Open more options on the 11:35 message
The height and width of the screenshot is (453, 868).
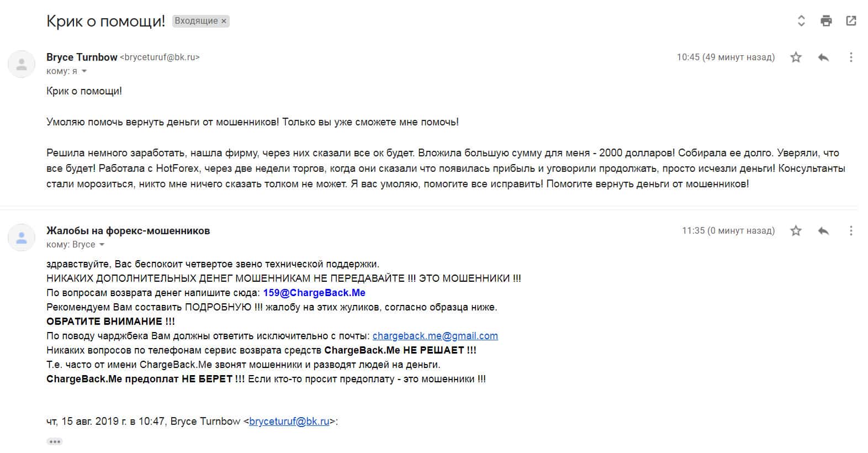tap(851, 230)
